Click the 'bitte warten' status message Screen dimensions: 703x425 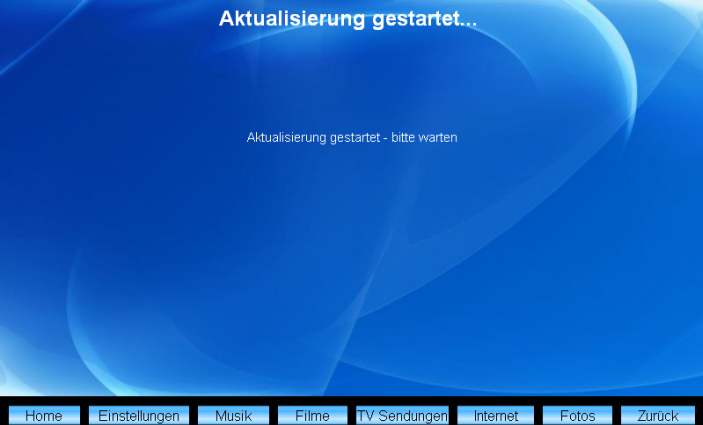click(x=352, y=138)
